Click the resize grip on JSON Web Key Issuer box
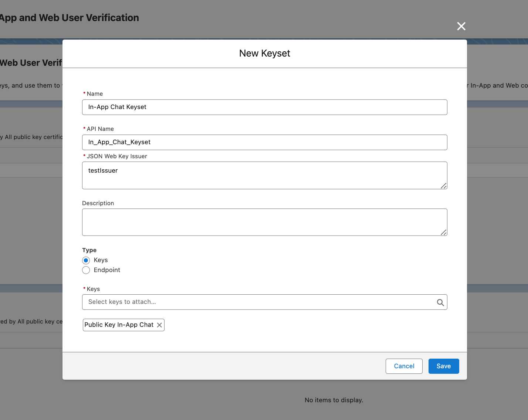Viewport: 528px width, 420px height. pos(443,187)
